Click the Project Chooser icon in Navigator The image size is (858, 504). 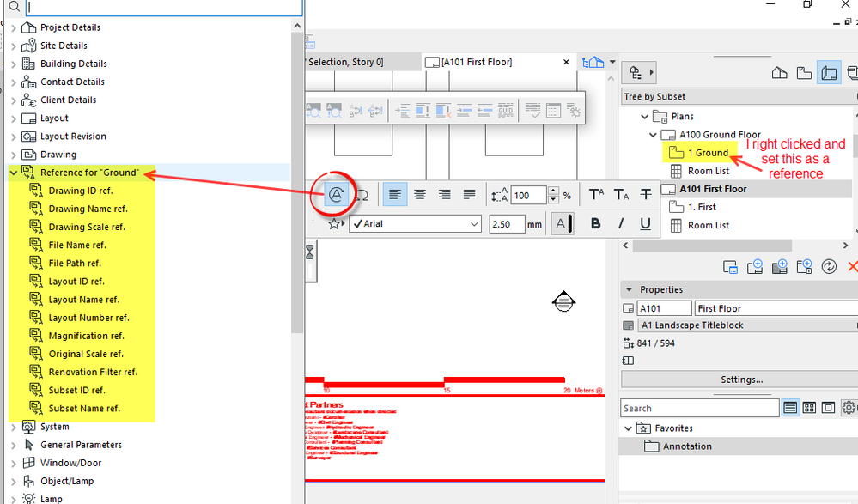639,73
